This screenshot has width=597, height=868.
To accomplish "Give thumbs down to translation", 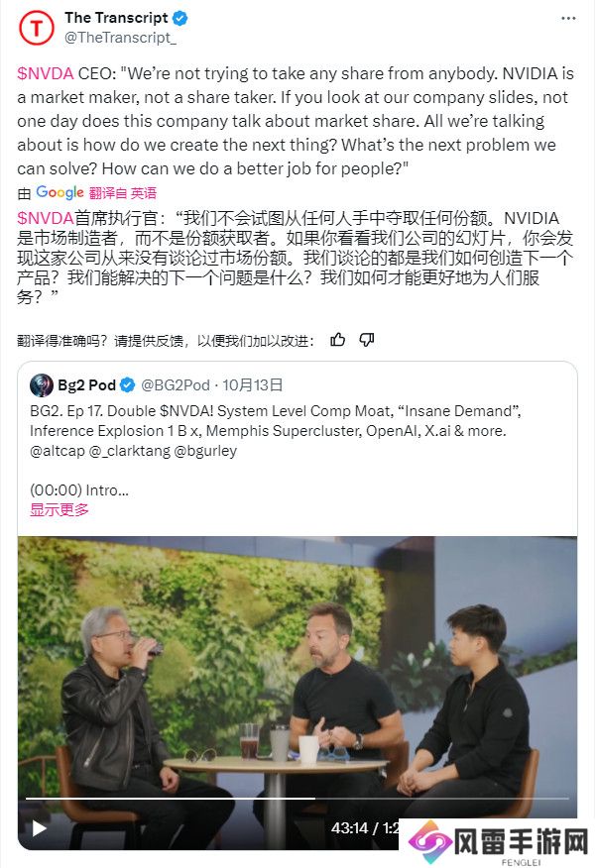I will 367,339.
